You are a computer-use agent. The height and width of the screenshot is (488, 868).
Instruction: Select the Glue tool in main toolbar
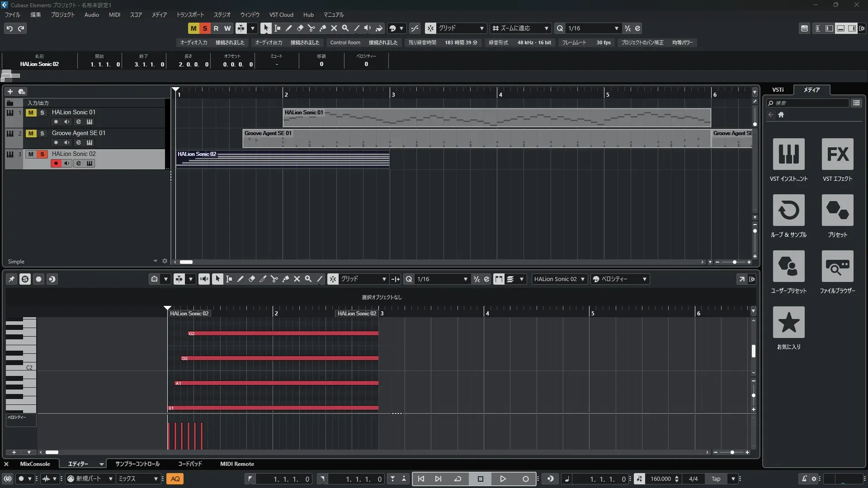pyautogui.click(x=322, y=28)
